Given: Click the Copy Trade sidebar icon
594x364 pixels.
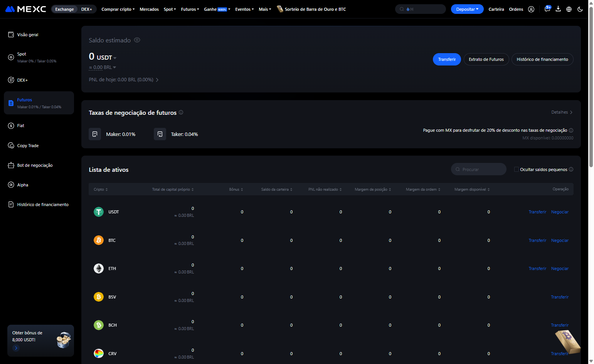Looking at the screenshot, I should click(x=11, y=146).
